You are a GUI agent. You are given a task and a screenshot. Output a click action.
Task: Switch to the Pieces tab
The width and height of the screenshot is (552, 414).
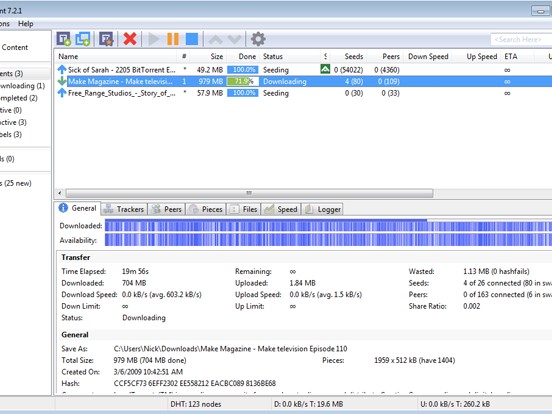pos(206,209)
